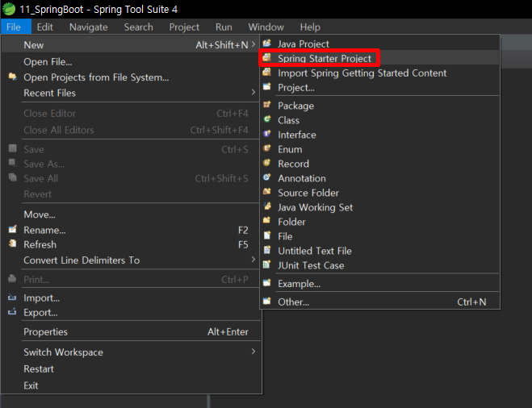Image resolution: width=532 pixels, height=408 pixels.
Task: Click the Import Spring Getting Started Content icon
Action: [x=267, y=73]
